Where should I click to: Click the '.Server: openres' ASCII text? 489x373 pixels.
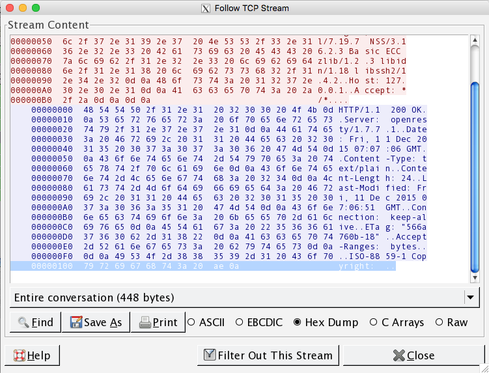point(382,119)
